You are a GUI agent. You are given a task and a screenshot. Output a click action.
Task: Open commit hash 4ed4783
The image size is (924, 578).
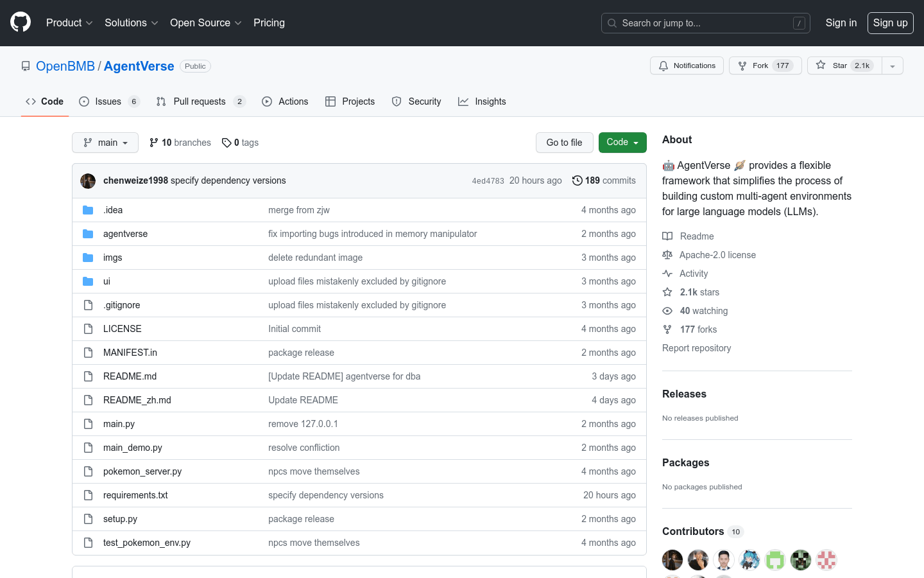pos(488,181)
